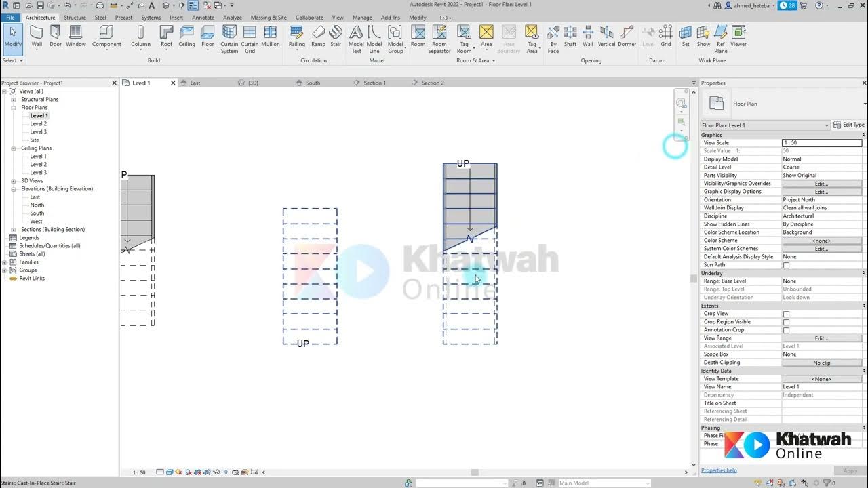Viewport: 868px width, 488px height.
Task: Click the No clip Depth Clipping button
Action: pyautogui.click(x=822, y=363)
